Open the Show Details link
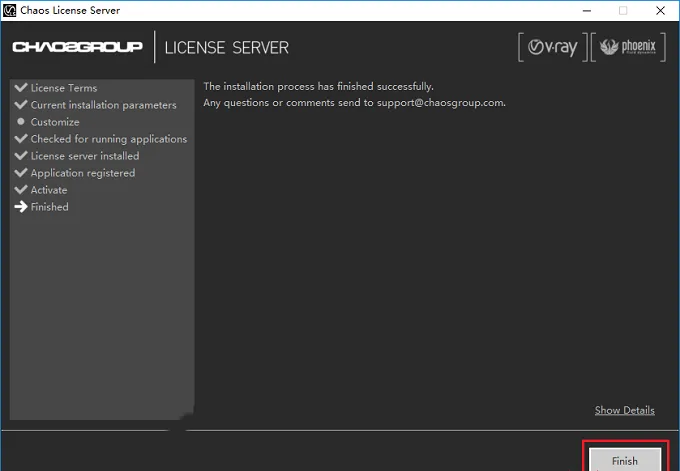Image resolution: width=680 pixels, height=471 pixels. click(x=624, y=410)
